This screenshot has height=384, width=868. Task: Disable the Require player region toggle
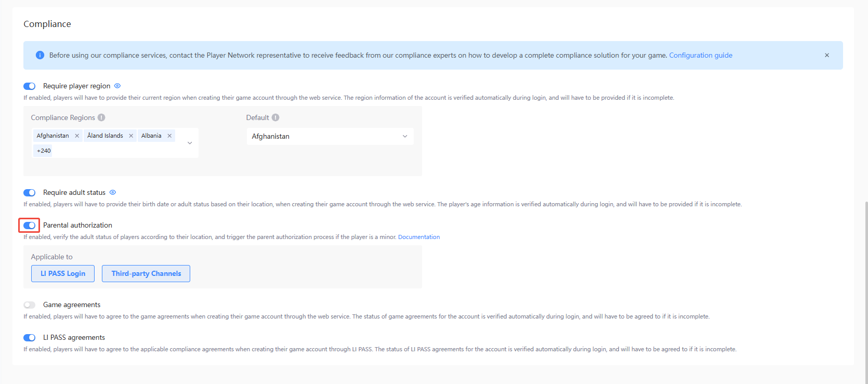pos(30,86)
